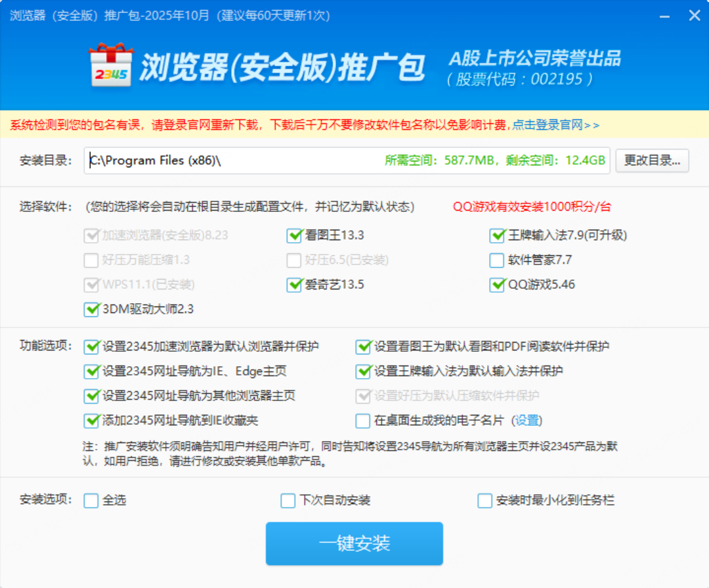Image resolution: width=709 pixels, height=588 pixels.
Task: Enable 软件管家7.7 checkbox
Action: tap(497, 261)
